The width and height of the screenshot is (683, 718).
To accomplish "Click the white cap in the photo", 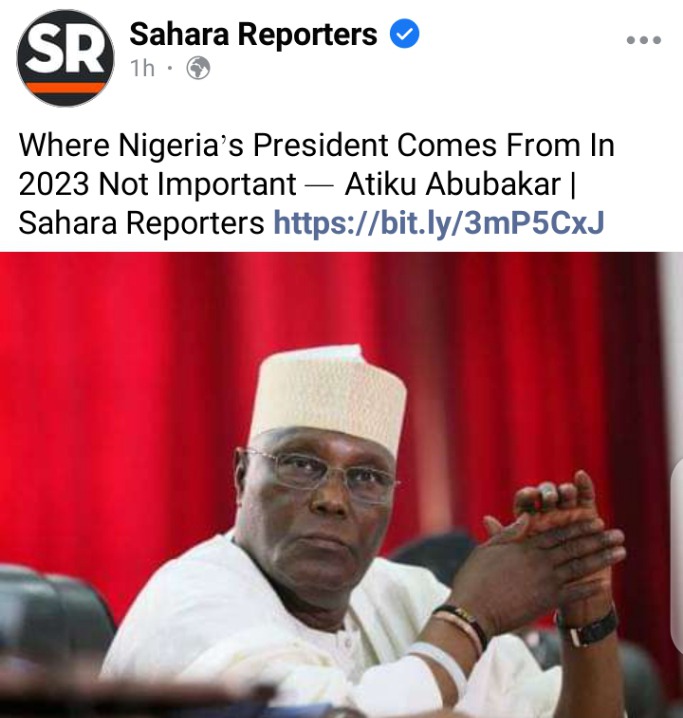I will click(x=330, y=397).
